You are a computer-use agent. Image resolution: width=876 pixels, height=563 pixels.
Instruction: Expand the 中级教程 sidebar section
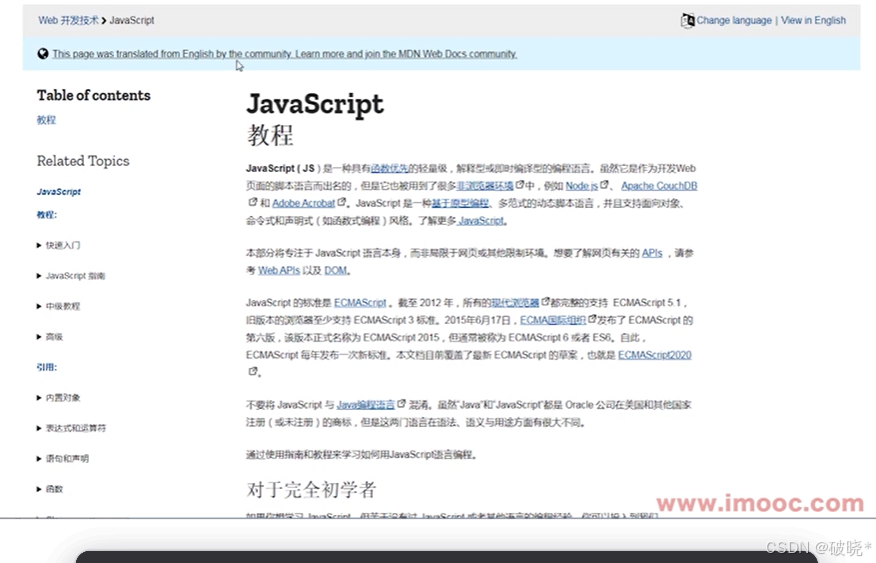coord(58,306)
